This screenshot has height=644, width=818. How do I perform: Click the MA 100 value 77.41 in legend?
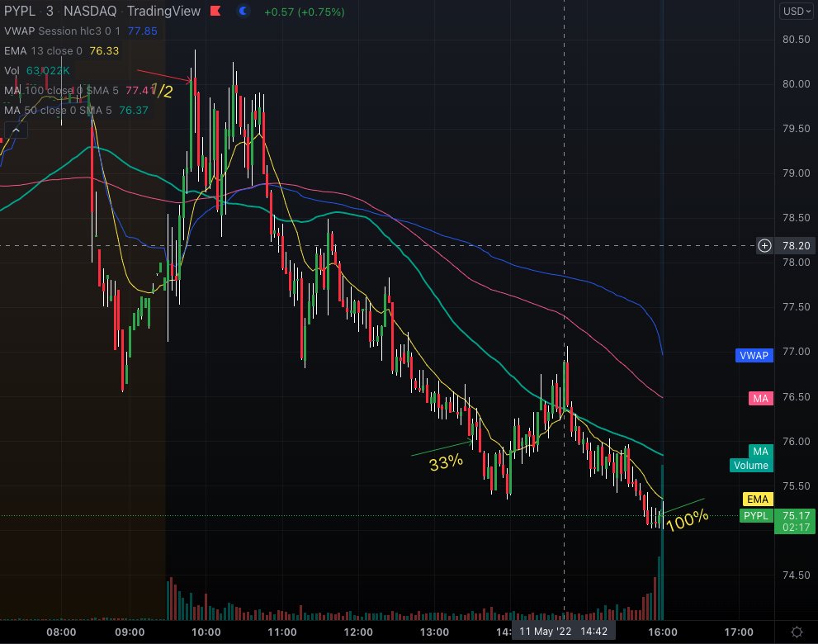[x=139, y=90]
